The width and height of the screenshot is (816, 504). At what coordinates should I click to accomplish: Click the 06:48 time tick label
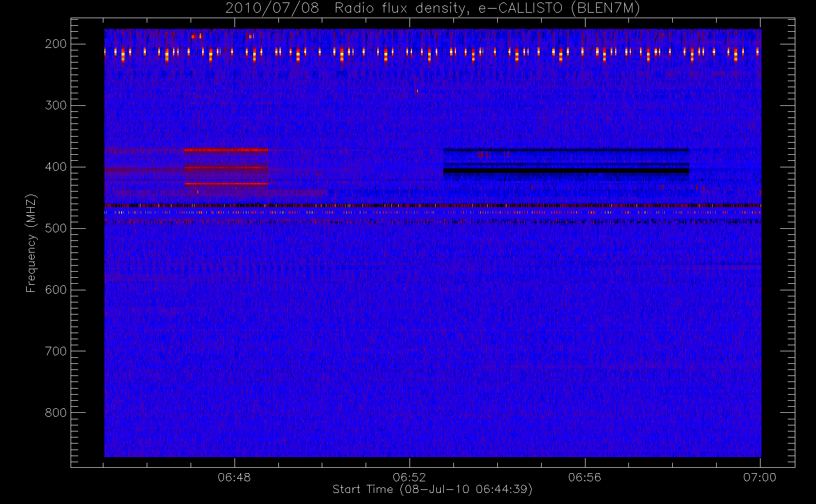click(235, 477)
